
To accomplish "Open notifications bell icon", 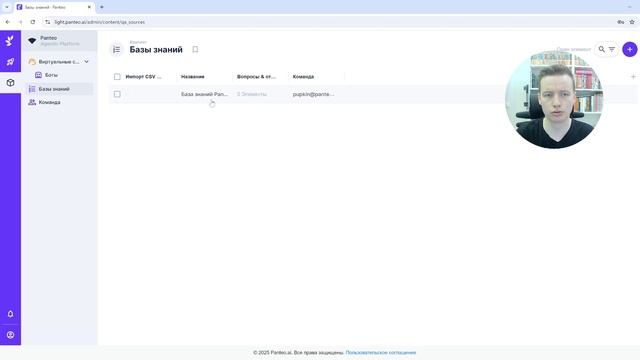I will (x=10, y=314).
